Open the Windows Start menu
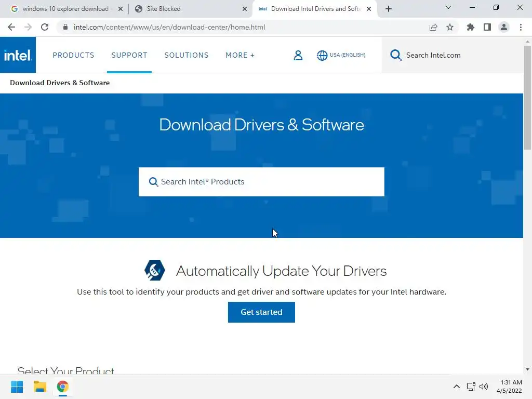The width and height of the screenshot is (532, 399). click(17, 387)
